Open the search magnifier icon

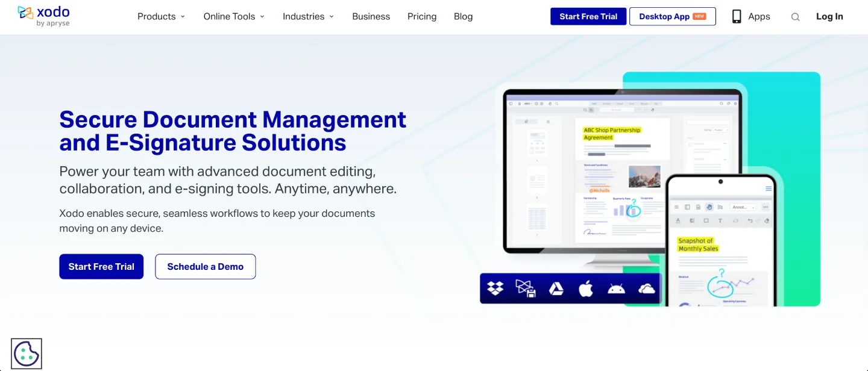point(795,17)
